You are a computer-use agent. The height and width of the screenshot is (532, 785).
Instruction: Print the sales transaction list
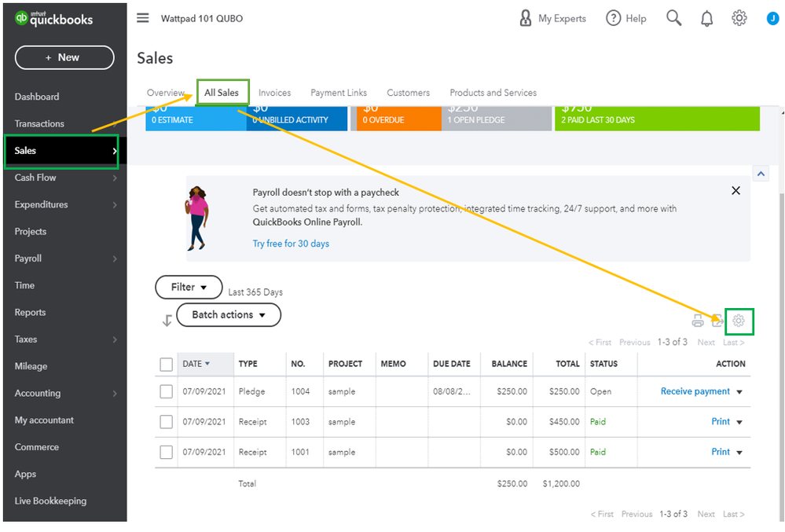tap(698, 321)
